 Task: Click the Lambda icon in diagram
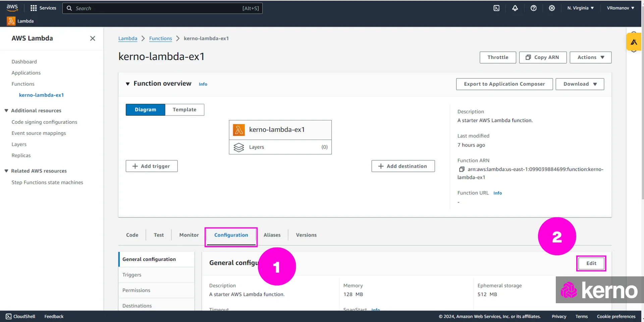239,130
